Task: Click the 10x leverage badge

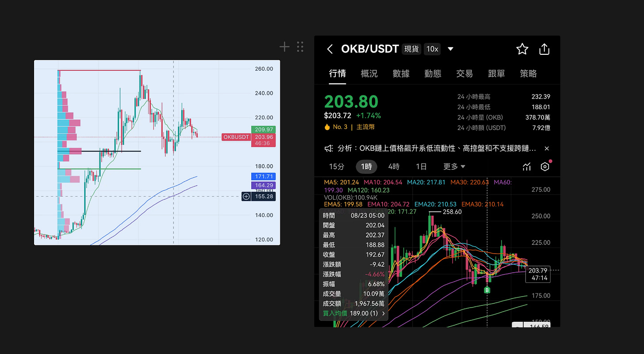Action: point(432,49)
